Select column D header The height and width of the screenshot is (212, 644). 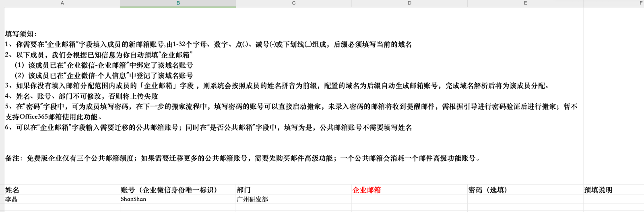tap(409, 3)
